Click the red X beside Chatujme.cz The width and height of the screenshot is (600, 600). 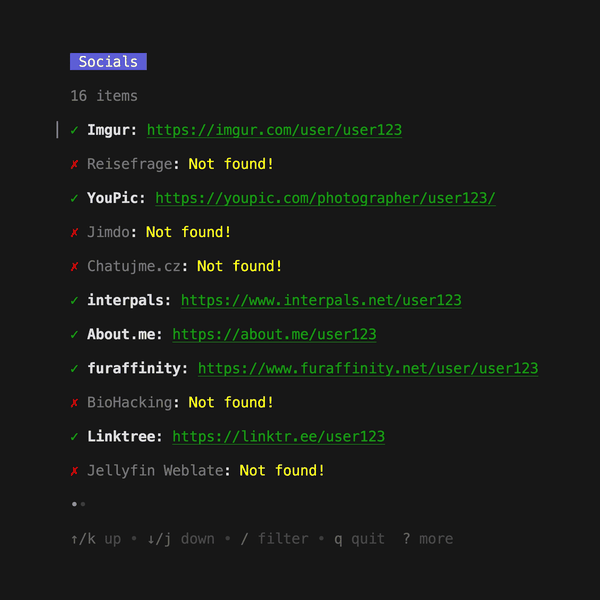click(x=75, y=266)
